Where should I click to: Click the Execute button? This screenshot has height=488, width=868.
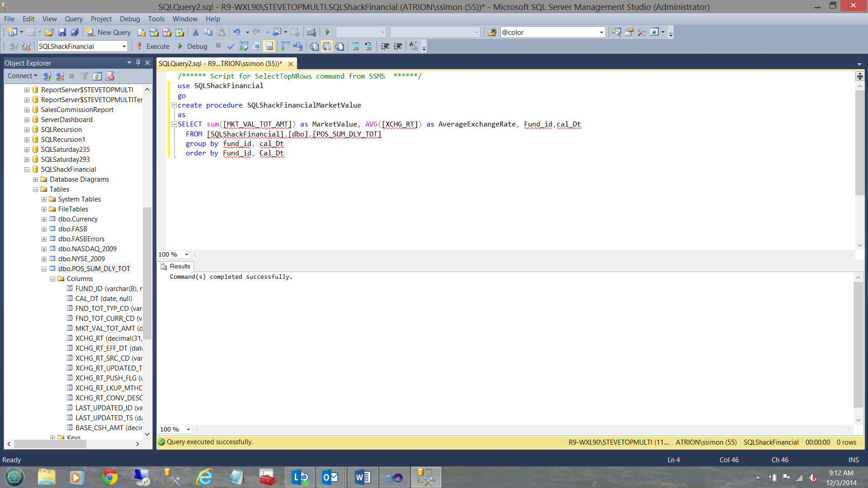pos(153,46)
